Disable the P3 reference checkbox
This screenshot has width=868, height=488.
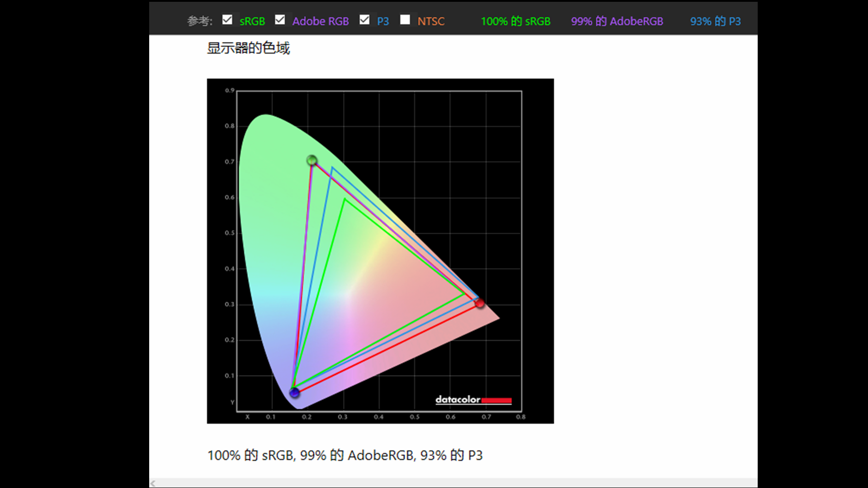point(364,20)
